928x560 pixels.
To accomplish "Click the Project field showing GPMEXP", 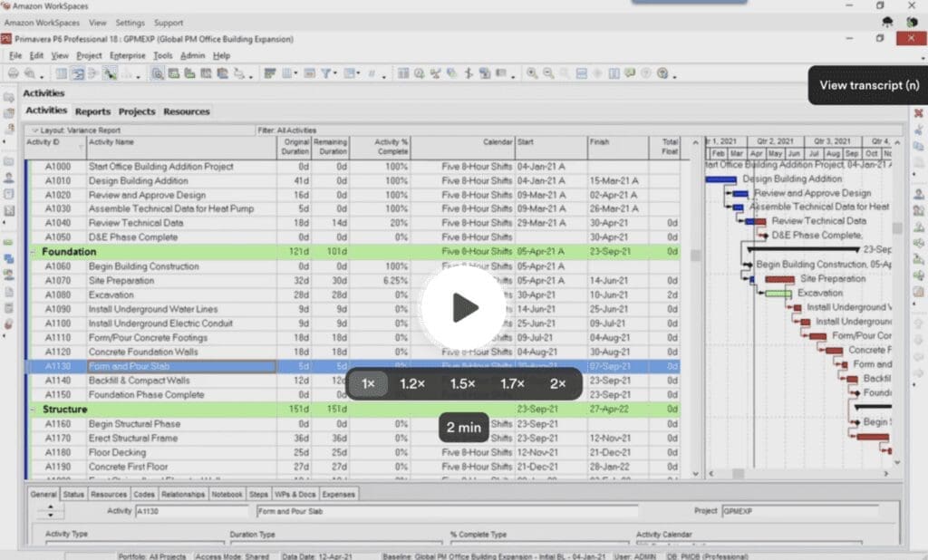I will (x=801, y=511).
